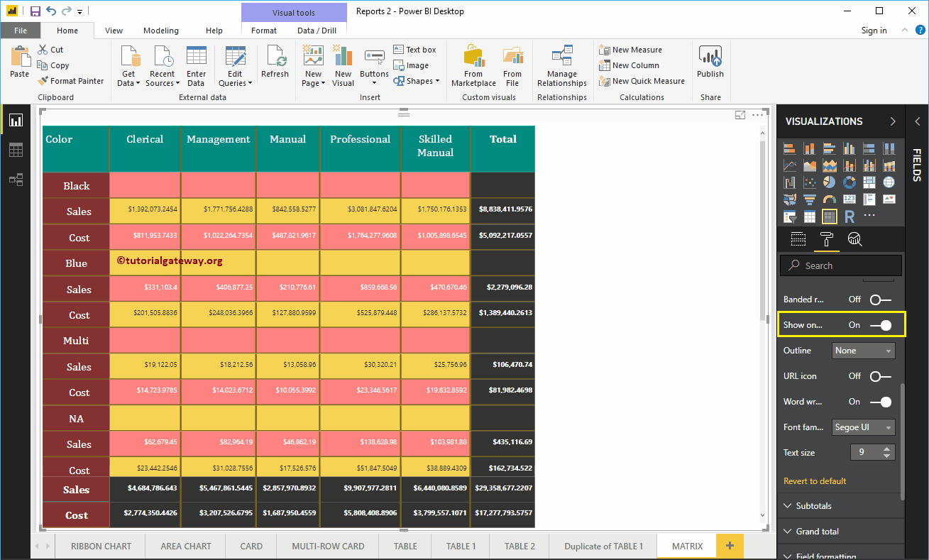Switch to the RIBBON CHART page tab
This screenshot has height=560, width=929.
pos(100,546)
